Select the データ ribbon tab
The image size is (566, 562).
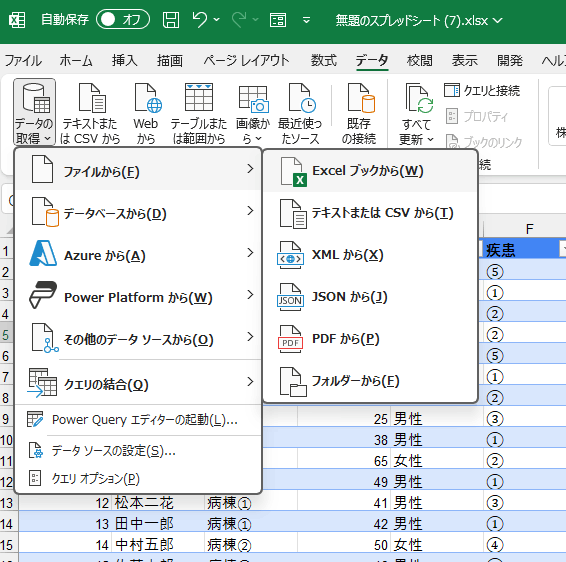click(x=372, y=60)
